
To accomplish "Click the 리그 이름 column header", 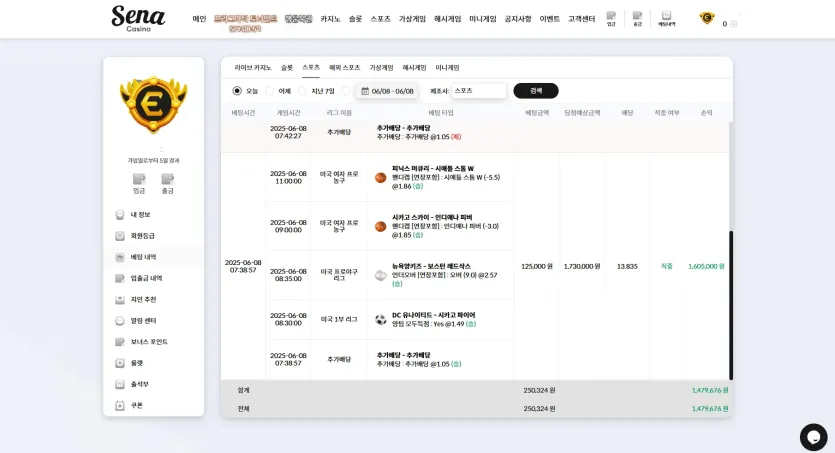I will click(339, 113).
